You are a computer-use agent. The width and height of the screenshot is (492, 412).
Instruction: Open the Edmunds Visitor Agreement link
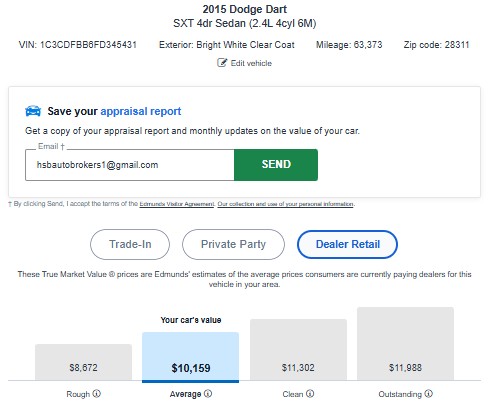pyautogui.click(x=177, y=204)
